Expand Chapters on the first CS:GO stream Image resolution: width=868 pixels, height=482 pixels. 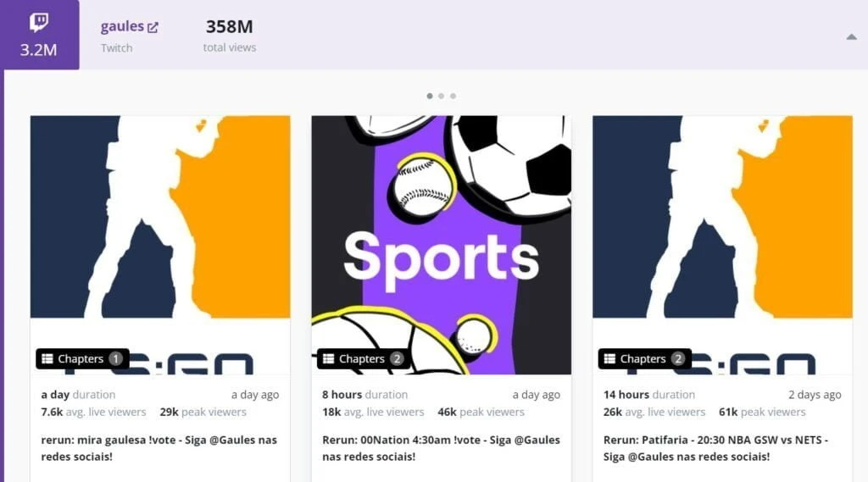pos(82,358)
